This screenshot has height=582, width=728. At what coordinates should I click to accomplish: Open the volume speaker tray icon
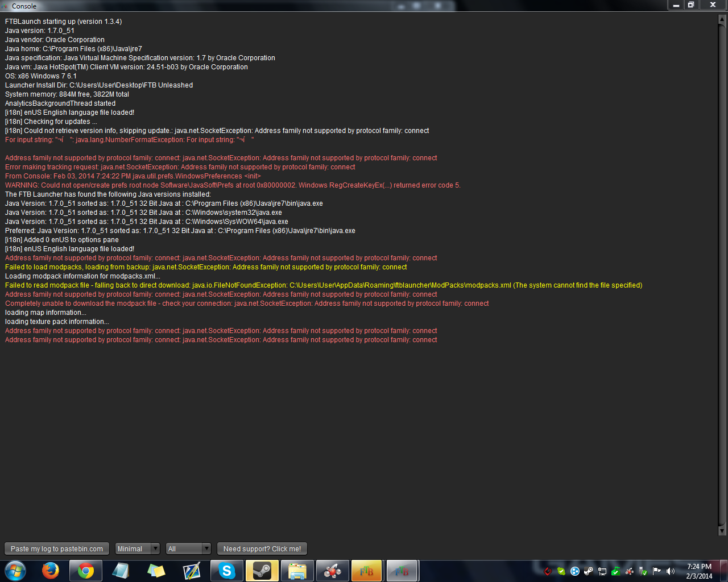point(671,571)
